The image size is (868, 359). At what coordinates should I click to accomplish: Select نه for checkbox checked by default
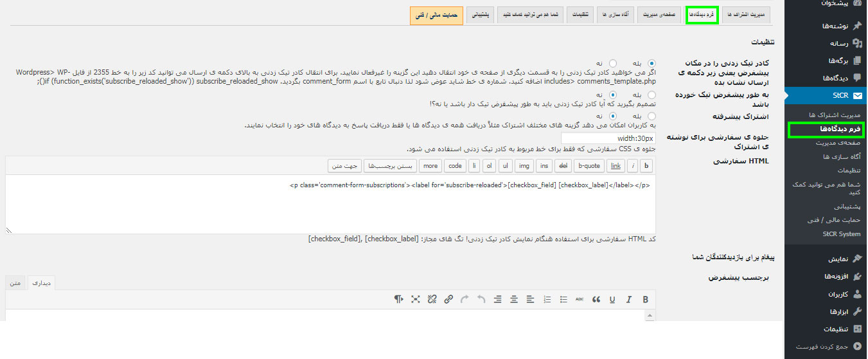(613, 95)
